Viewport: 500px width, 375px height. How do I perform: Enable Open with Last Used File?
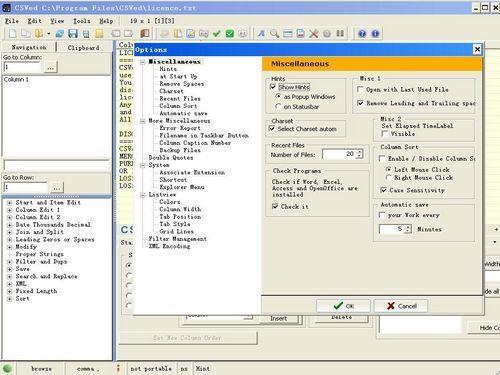(360, 89)
